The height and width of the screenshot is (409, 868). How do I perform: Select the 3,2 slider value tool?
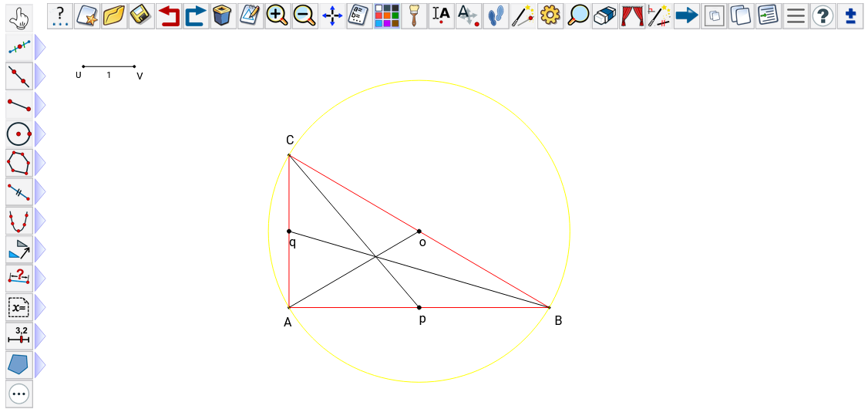19,335
